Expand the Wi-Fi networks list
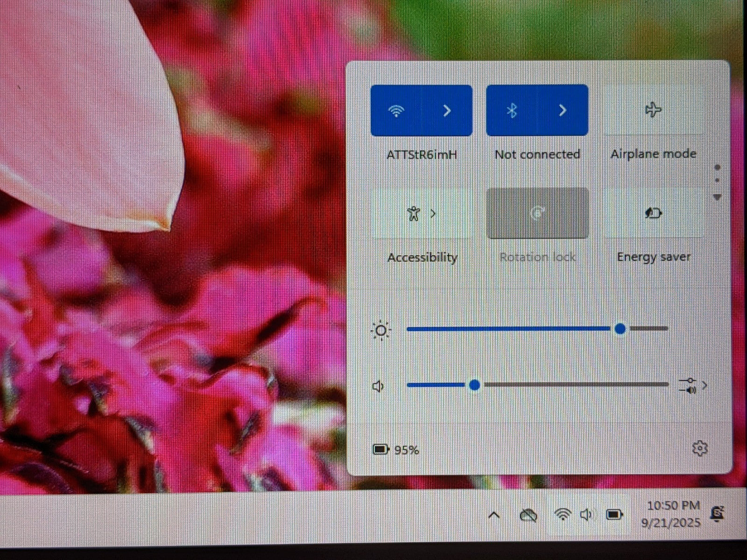 [447, 111]
